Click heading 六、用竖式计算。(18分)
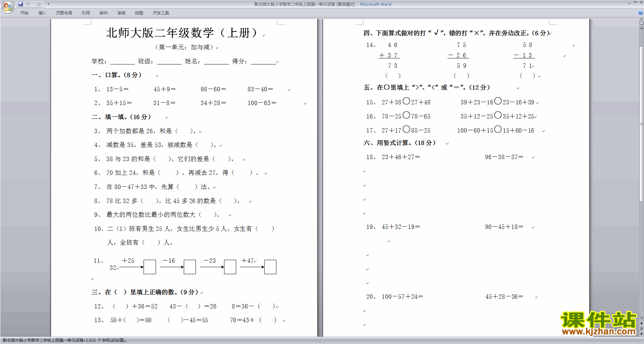 [x=399, y=143]
